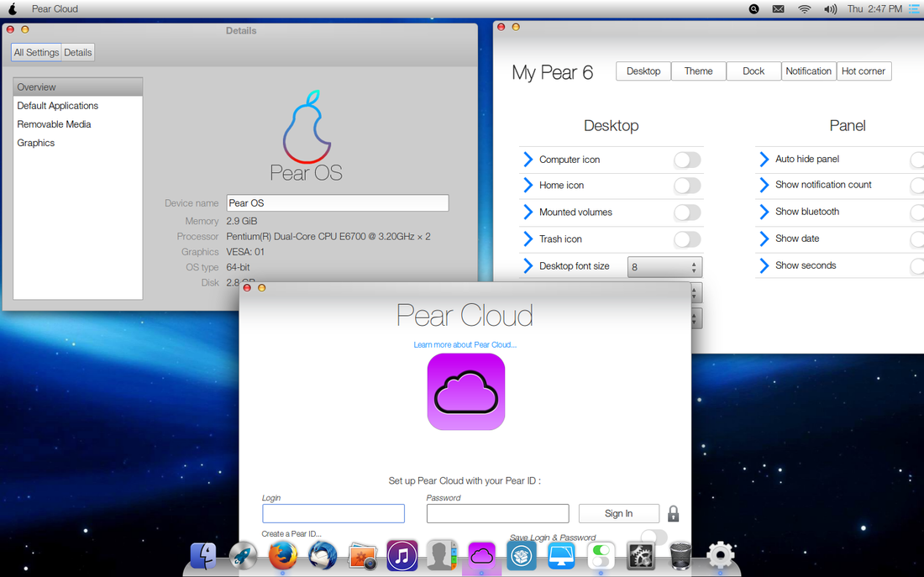Open Contacts from the dock
Screen dimensions: 924x577
pyautogui.click(x=442, y=555)
